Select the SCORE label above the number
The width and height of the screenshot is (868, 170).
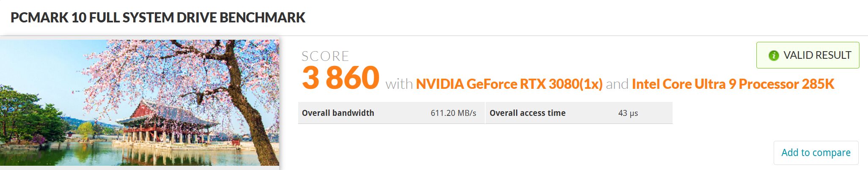click(325, 56)
